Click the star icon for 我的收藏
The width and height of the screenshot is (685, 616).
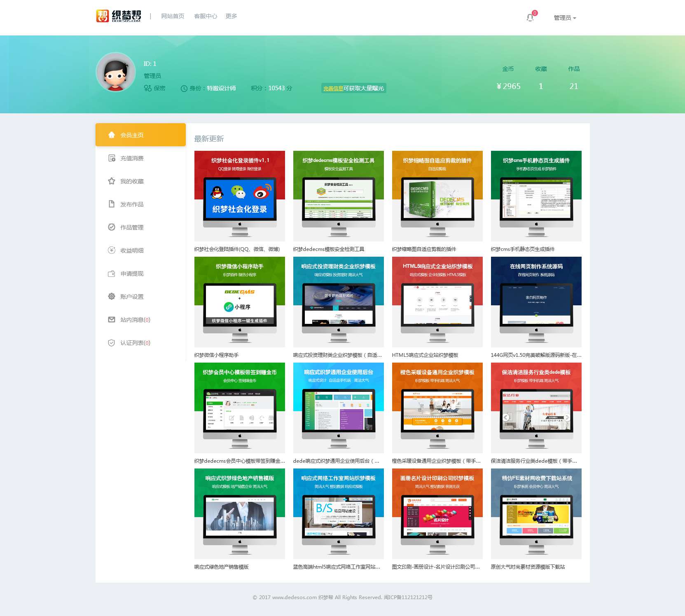pos(112,181)
